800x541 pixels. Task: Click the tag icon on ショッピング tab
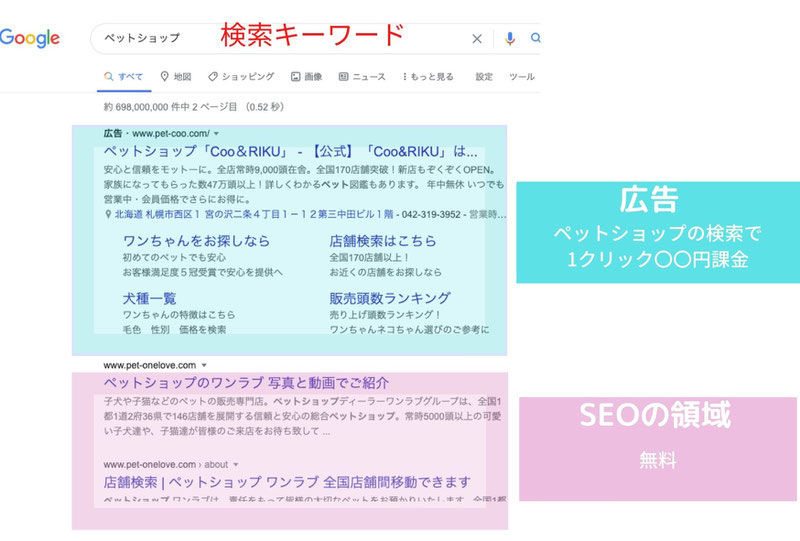tap(213, 77)
